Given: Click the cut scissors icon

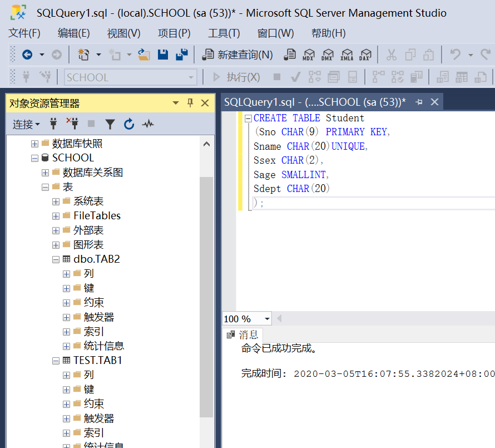Looking at the screenshot, I should (x=392, y=55).
